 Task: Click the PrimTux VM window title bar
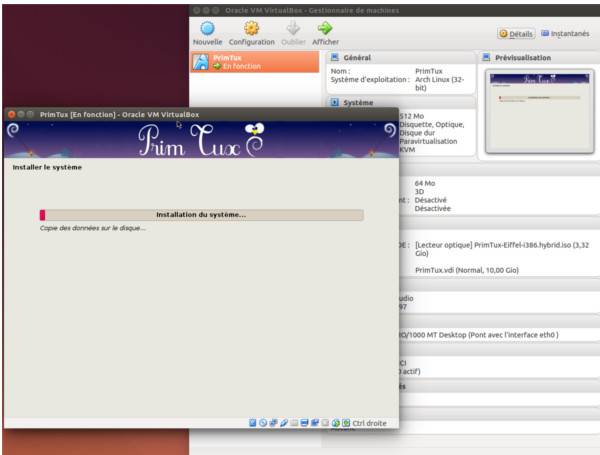[x=201, y=114]
